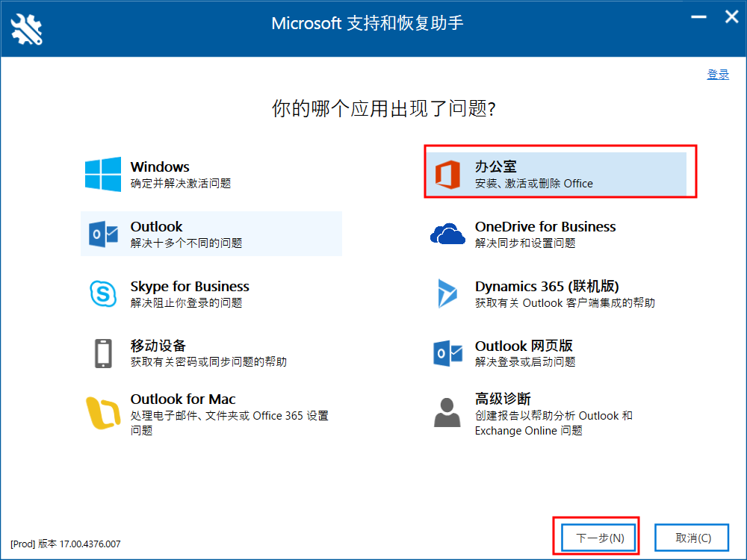The image size is (747, 560).
Task: Click the 下一步(N) button
Action: coord(599,538)
